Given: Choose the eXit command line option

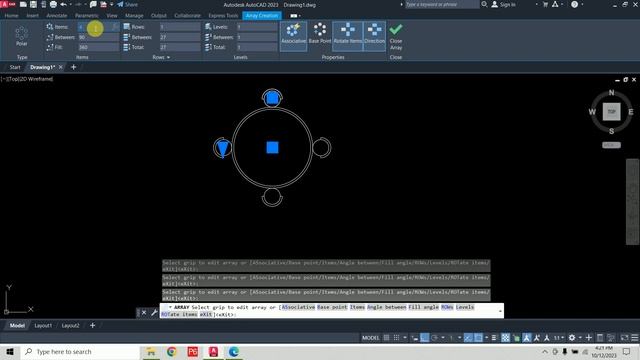Looking at the screenshot, I should point(206,314).
